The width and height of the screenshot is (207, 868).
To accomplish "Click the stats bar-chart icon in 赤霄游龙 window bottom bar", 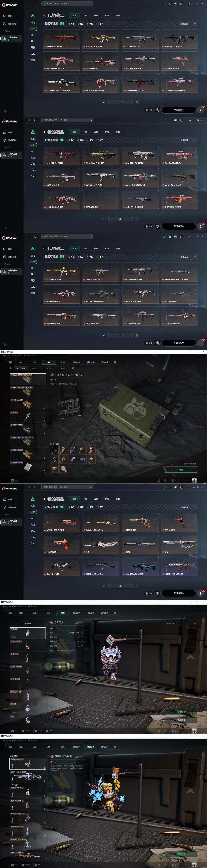I will click(159, 731).
